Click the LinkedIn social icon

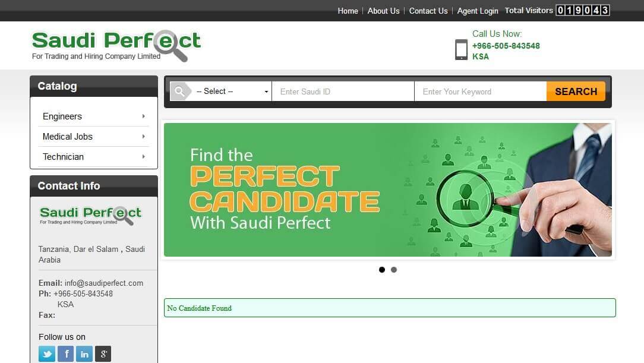(84, 354)
